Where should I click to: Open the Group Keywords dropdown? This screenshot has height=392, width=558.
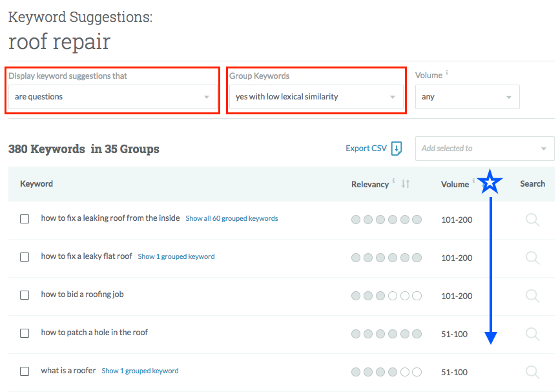[x=316, y=97]
